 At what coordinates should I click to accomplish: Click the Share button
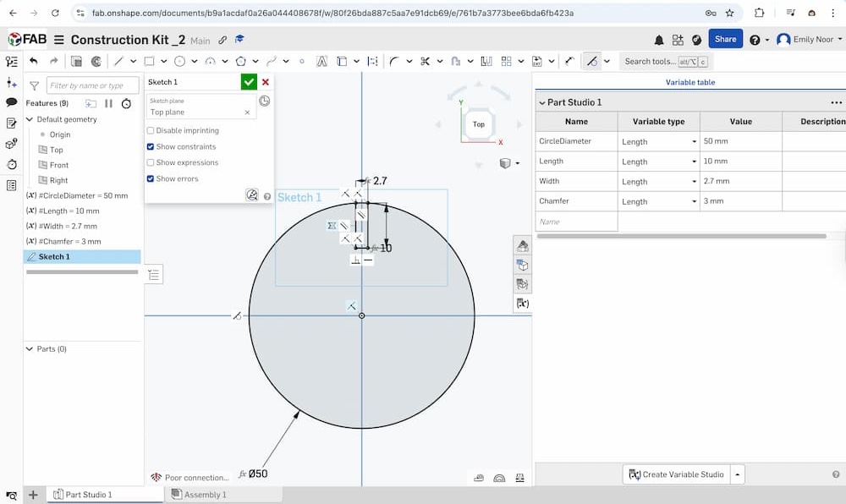tap(725, 39)
